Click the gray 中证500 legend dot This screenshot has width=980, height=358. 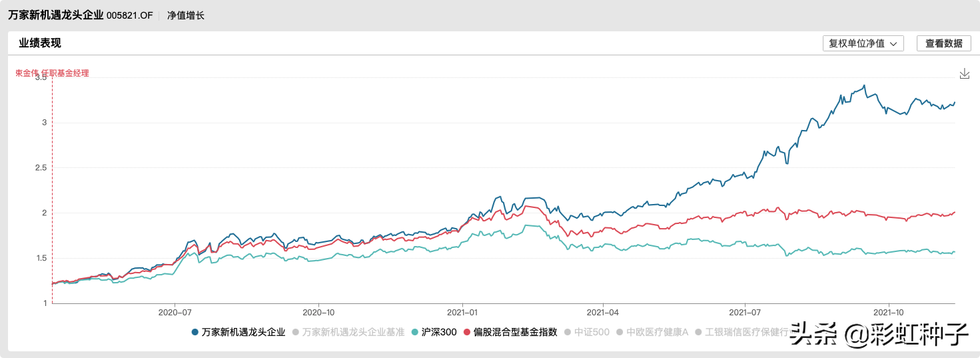(x=568, y=332)
